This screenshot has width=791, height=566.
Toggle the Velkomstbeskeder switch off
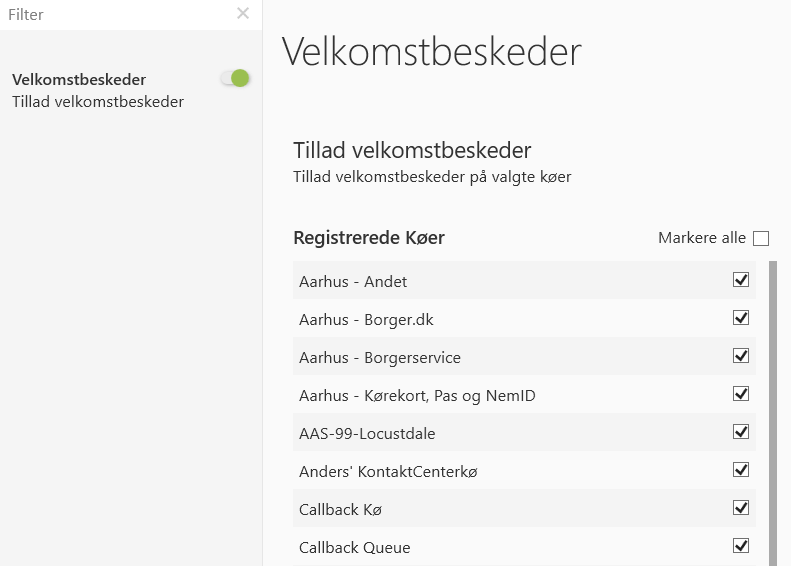235,78
